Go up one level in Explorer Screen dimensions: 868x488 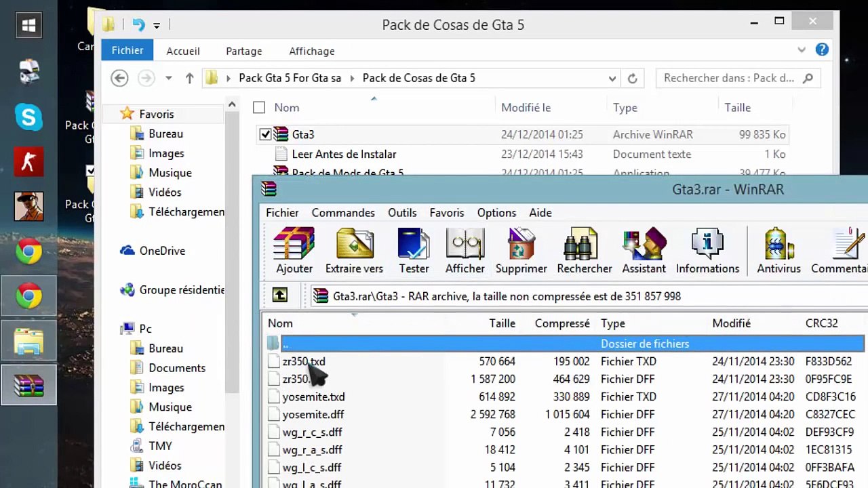(x=189, y=78)
